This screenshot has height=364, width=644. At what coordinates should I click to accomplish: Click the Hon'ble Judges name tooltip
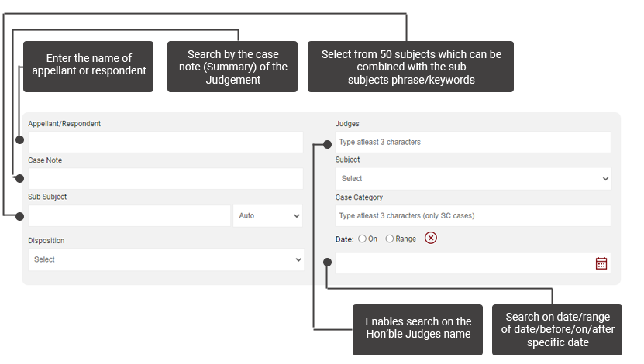coord(418,328)
